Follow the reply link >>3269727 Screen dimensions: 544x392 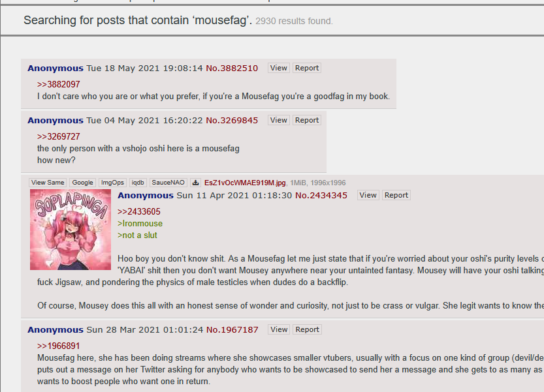click(x=59, y=136)
